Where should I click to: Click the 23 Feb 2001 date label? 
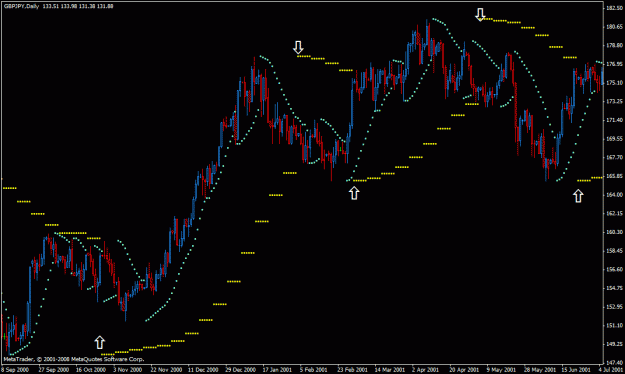(352, 370)
